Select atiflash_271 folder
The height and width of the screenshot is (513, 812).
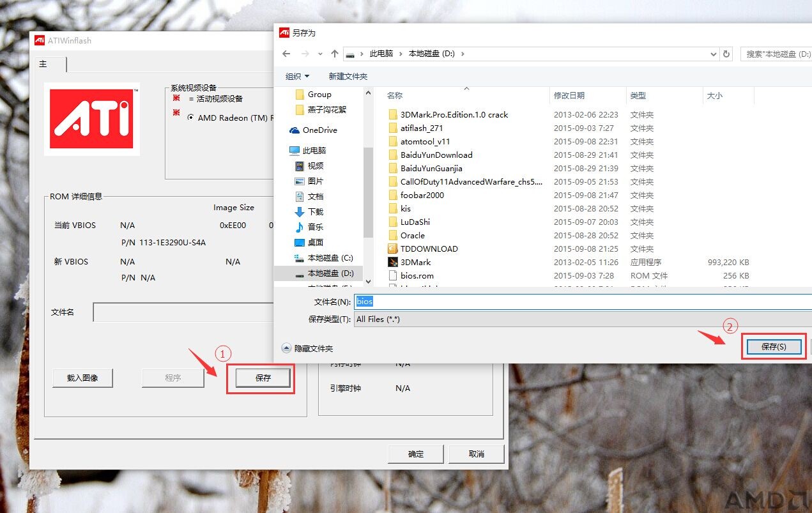coord(415,128)
